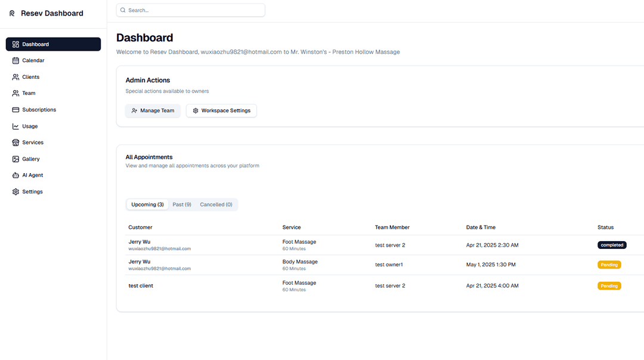Select the Subscriptions card icon
This screenshot has width=644, height=360.
[16, 110]
